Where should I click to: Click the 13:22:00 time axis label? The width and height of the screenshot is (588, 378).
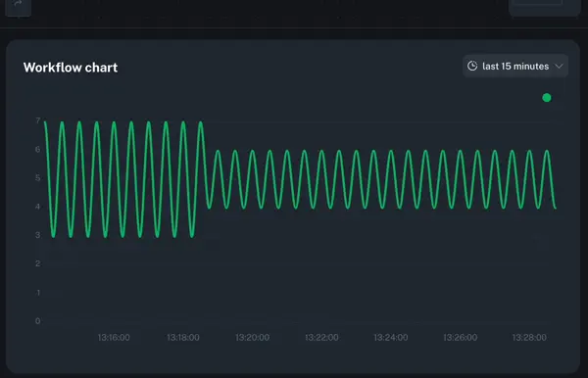[321, 338]
